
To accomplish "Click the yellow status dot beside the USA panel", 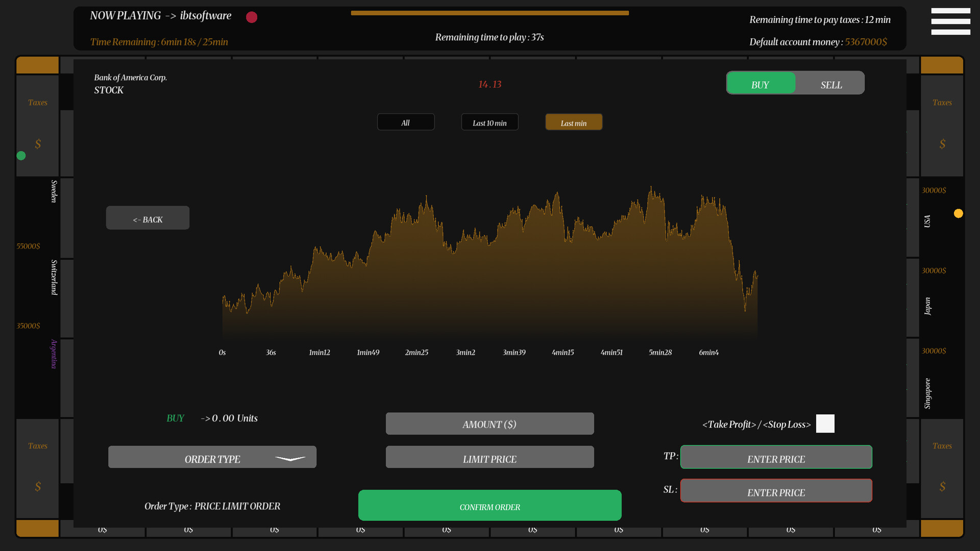I will (959, 213).
